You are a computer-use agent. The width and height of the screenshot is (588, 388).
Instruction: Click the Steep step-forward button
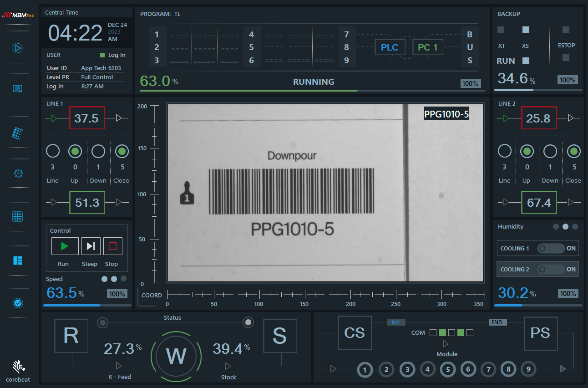tap(91, 246)
